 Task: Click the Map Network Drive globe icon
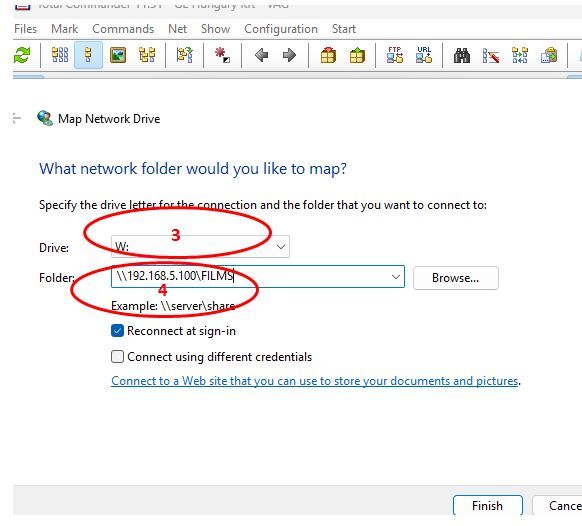[x=45, y=118]
